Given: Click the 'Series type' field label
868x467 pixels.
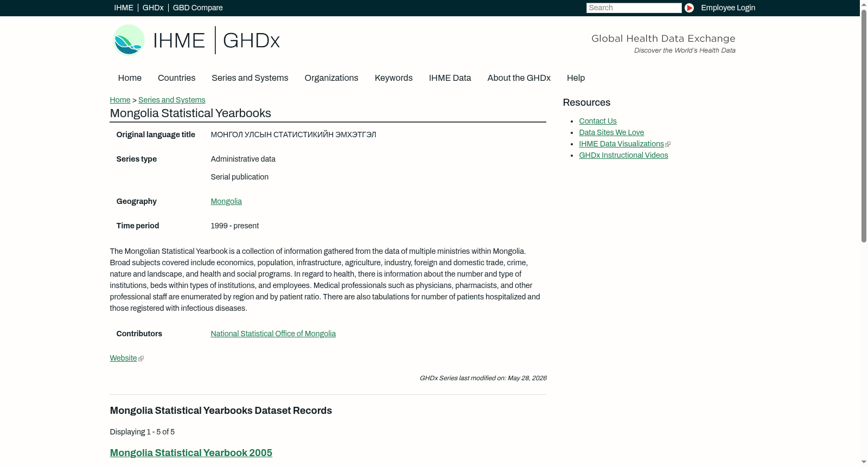Looking at the screenshot, I should pyautogui.click(x=137, y=159).
